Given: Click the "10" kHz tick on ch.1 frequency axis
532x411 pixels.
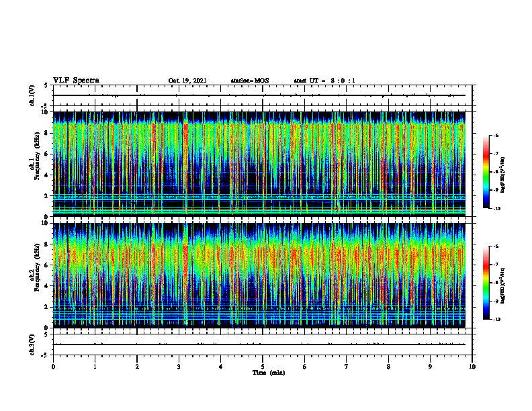Looking at the screenshot, I should (46, 112).
